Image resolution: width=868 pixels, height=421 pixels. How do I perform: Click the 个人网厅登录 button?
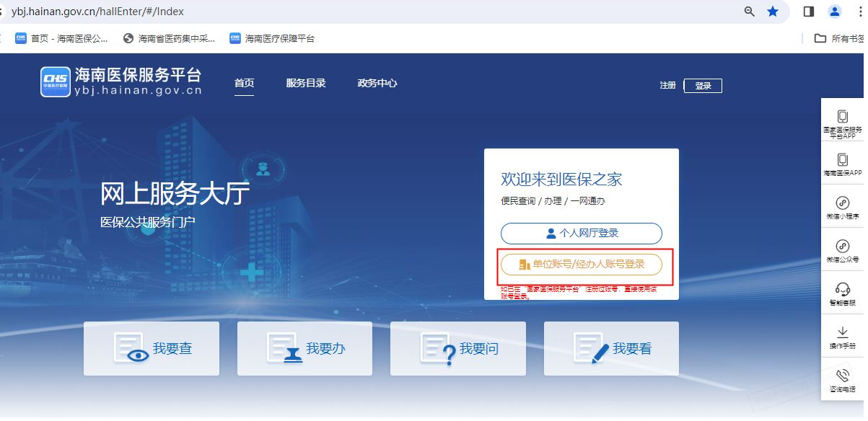[x=581, y=234]
